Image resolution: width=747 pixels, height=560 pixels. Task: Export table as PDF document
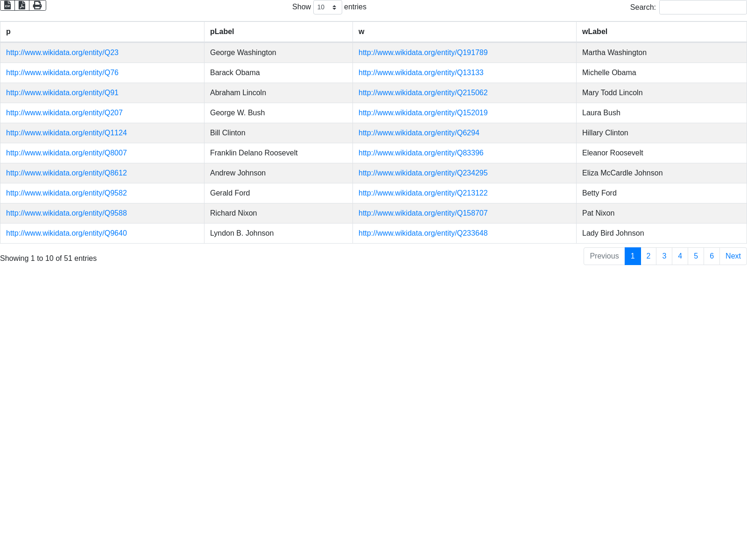22,5
